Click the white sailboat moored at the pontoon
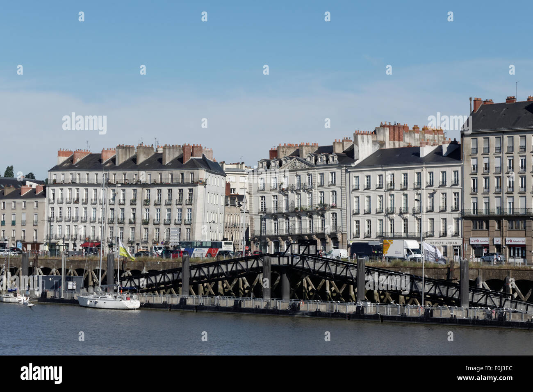Viewport: 533px width, 392px height. point(109,301)
